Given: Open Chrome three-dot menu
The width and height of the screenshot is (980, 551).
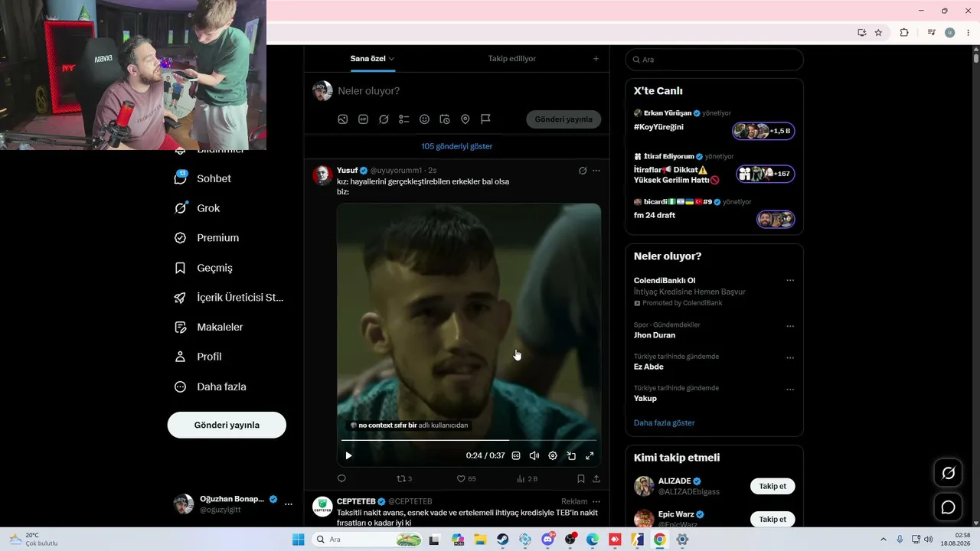Looking at the screenshot, I should (969, 32).
